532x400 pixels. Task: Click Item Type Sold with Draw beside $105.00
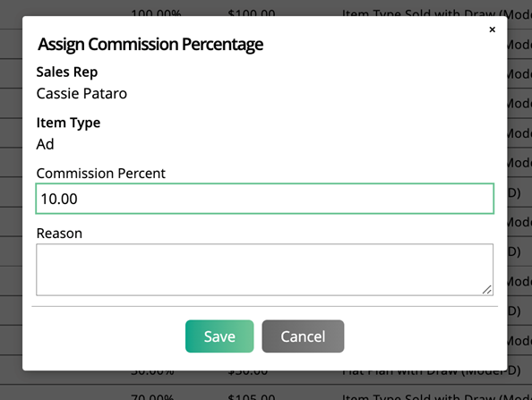[x=418, y=396]
